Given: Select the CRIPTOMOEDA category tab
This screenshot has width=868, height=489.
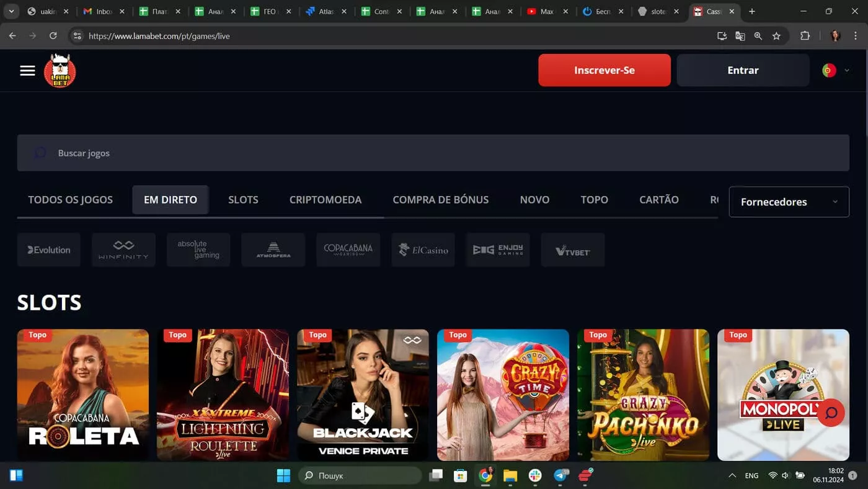Looking at the screenshot, I should pos(325,200).
